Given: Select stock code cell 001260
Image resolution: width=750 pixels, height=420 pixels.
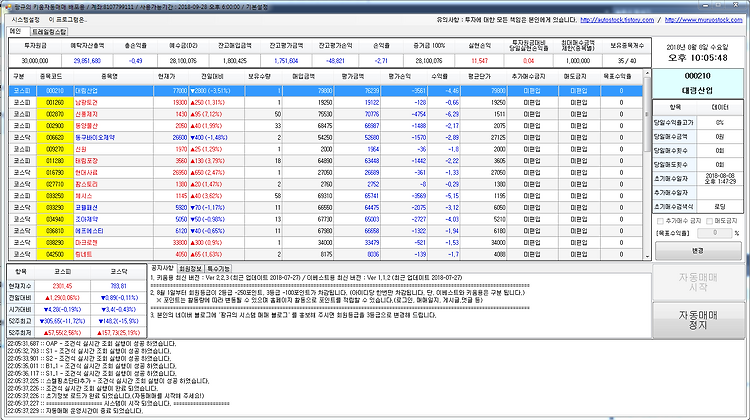Looking at the screenshot, I should pos(55,102).
